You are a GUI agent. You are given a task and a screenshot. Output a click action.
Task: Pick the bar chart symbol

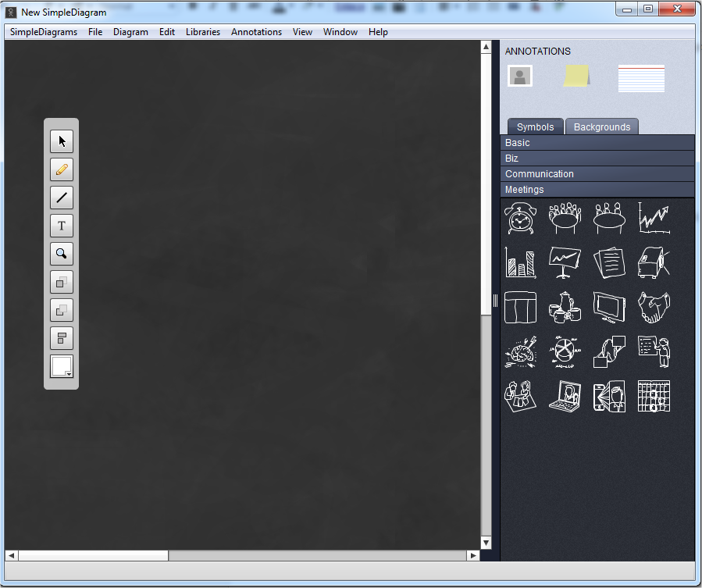pyautogui.click(x=520, y=262)
